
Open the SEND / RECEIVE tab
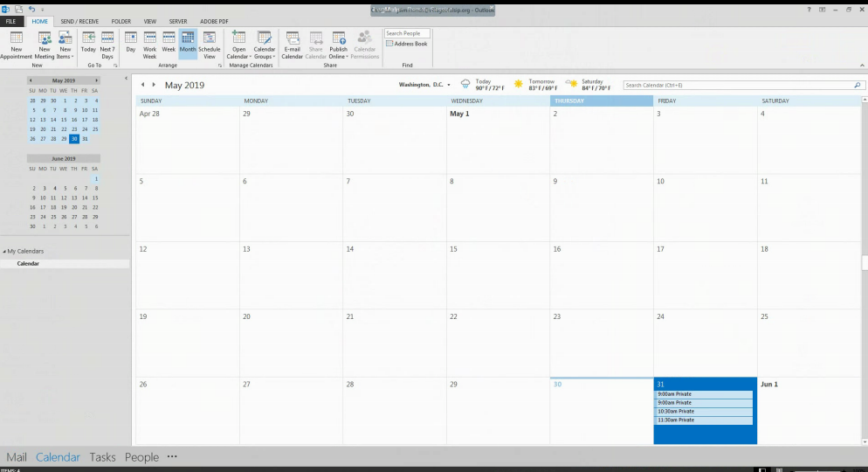click(79, 22)
